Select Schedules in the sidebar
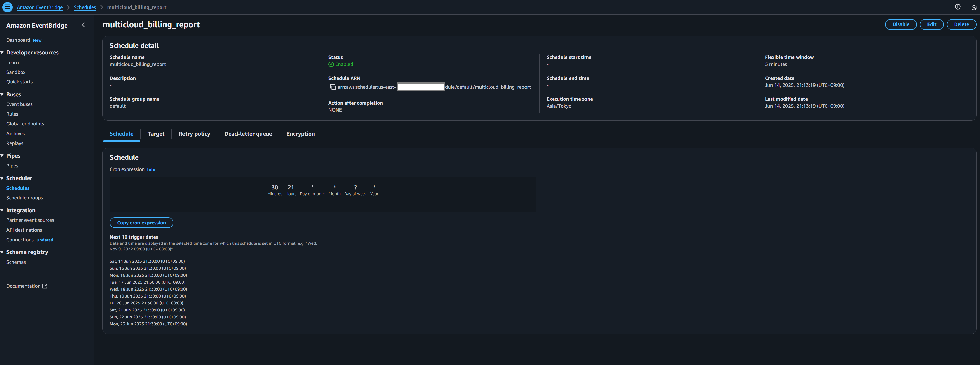This screenshot has width=980, height=365. pyautogui.click(x=18, y=188)
